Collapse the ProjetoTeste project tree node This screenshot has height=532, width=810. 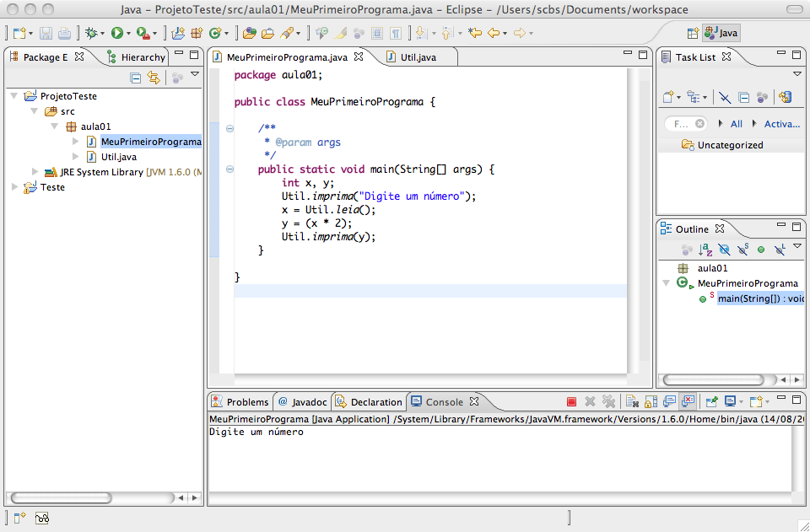[x=14, y=96]
